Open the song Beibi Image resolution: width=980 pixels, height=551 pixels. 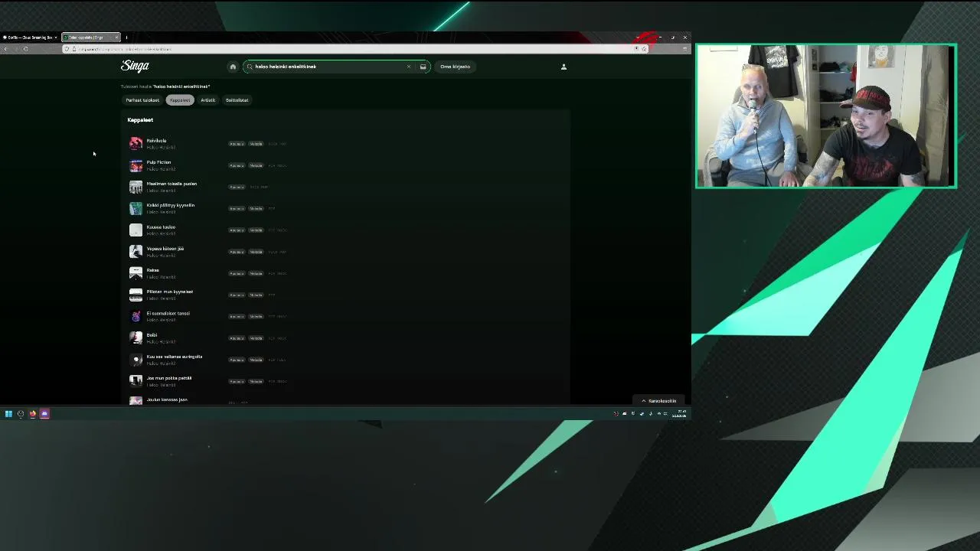[x=152, y=334]
